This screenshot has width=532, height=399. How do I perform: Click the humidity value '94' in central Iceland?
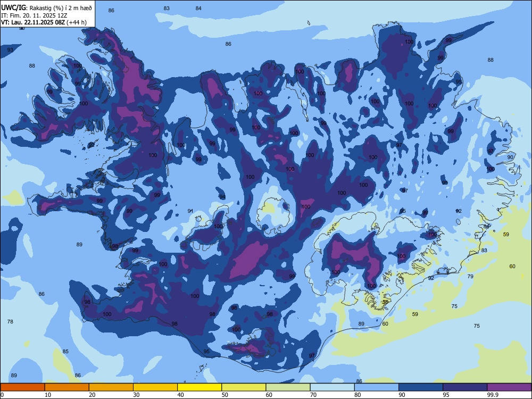[x=222, y=197]
